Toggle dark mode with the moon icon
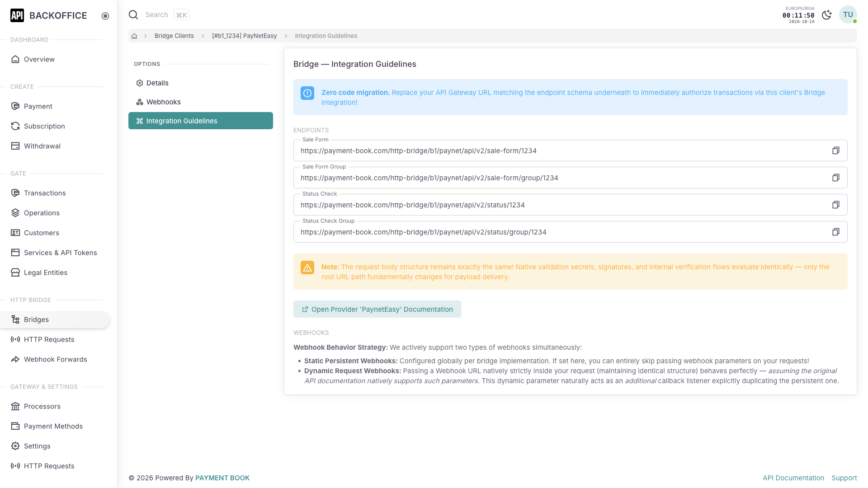 coord(826,15)
